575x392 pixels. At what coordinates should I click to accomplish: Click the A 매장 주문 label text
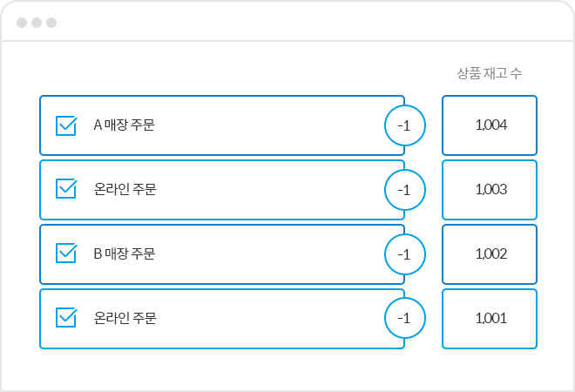(124, 125)
